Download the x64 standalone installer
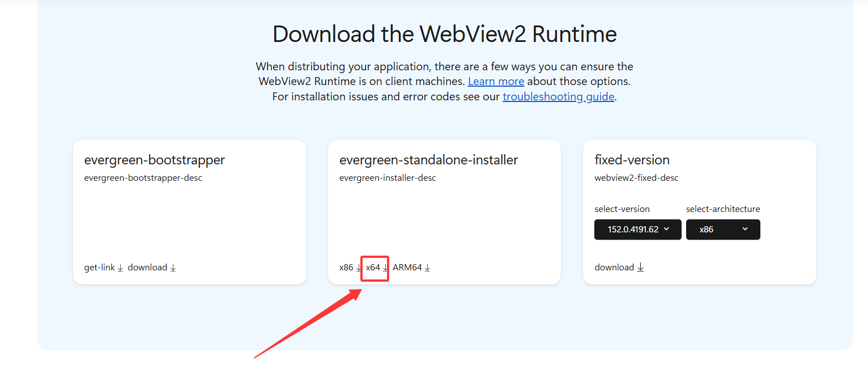The width and height of the screenshot is (868, 386). [377, 268]
